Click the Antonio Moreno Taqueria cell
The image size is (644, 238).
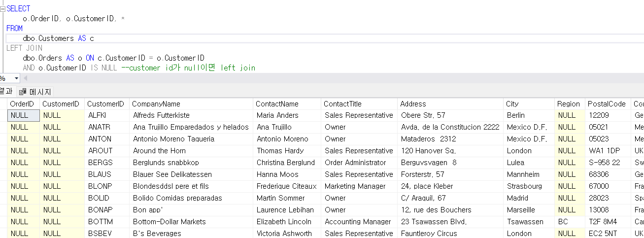click(x=191, y=139)
